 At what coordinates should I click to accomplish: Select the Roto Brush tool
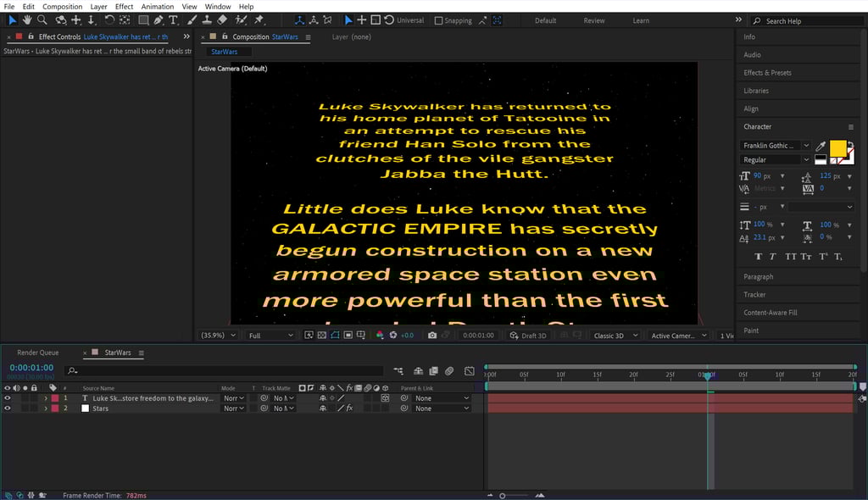[x=241, y=20]
